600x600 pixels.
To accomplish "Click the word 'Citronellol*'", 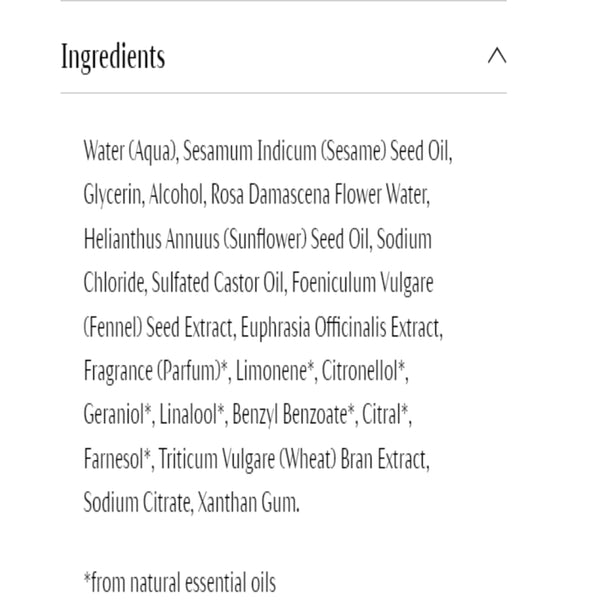I will click(x=365, y=372).
